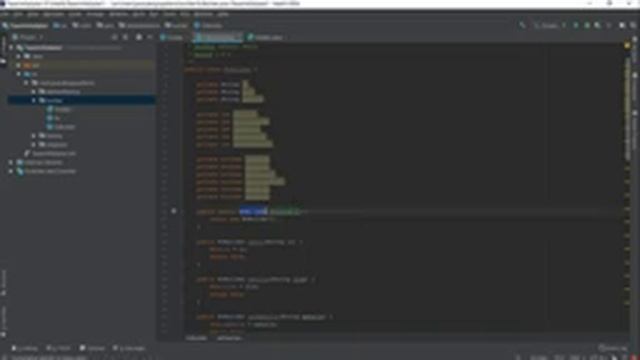Collapse the root project node in tree
The width and height of the screenshot is (640, 360).
point(11,48)
